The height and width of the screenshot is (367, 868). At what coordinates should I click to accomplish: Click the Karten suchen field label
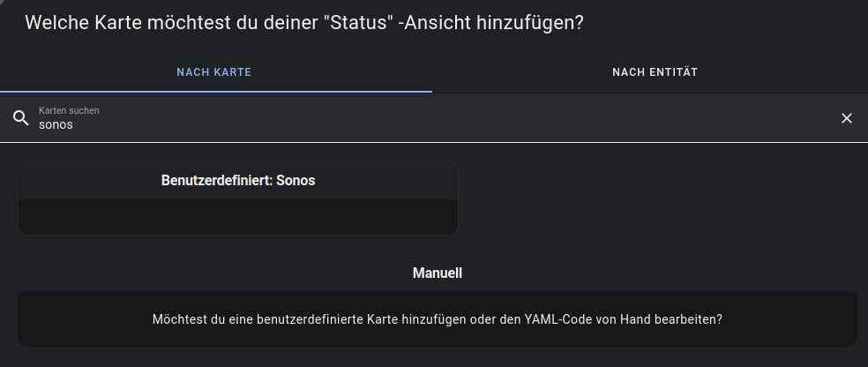click(69, 111)
